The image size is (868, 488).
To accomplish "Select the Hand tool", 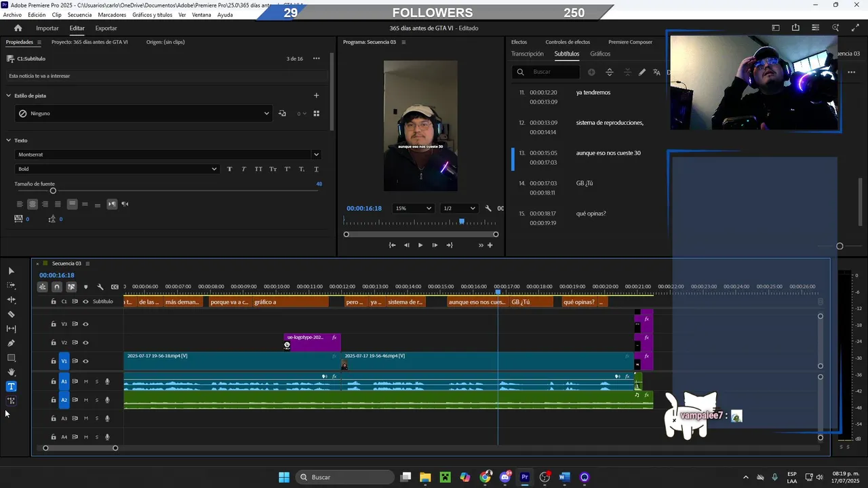I will (11, 372).
